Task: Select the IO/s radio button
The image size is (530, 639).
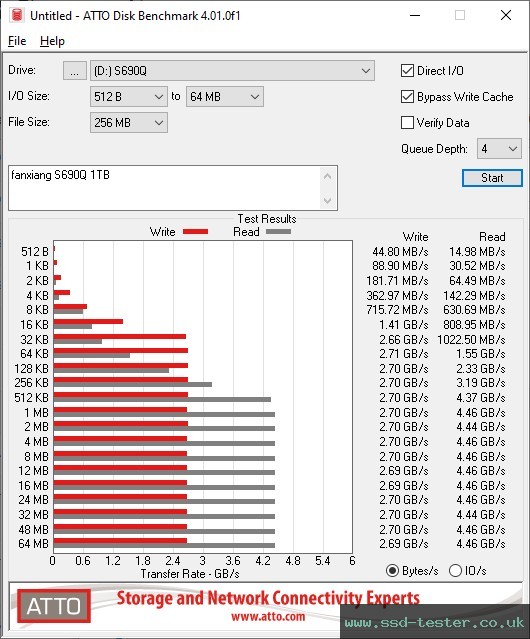Action: [x=455, y=571]
